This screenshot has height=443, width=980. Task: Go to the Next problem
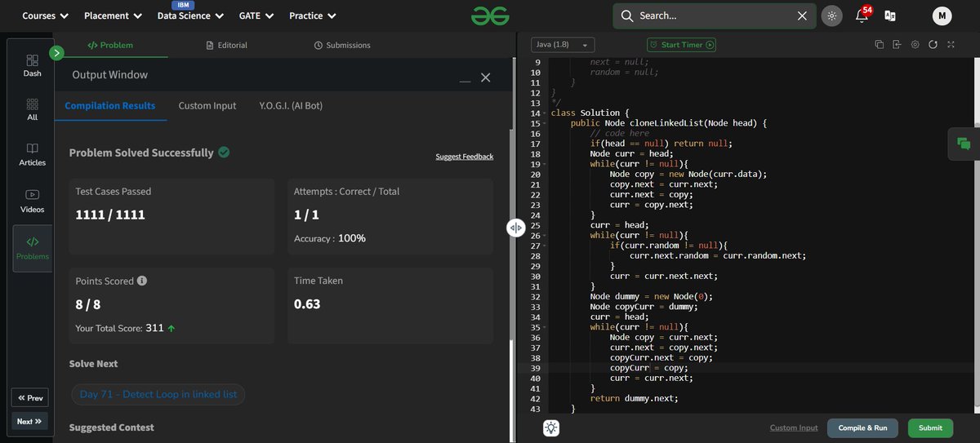29,421
